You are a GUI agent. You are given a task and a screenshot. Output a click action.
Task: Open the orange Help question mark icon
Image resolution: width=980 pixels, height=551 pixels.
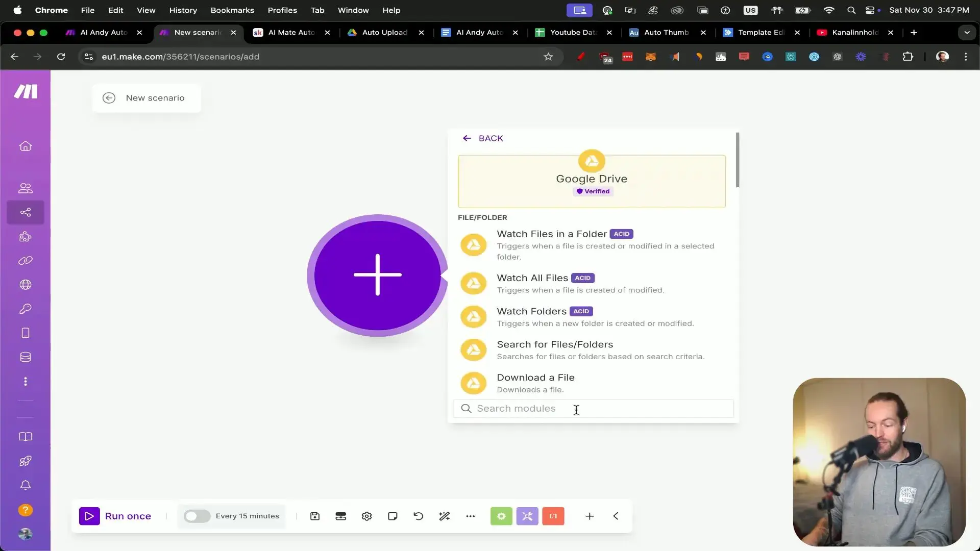[26, 510]
